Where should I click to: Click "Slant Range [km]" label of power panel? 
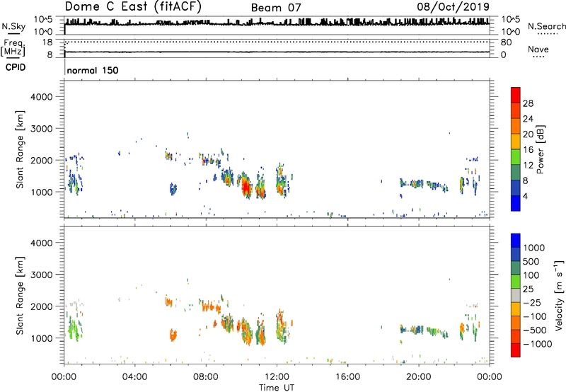pos(20,149)
